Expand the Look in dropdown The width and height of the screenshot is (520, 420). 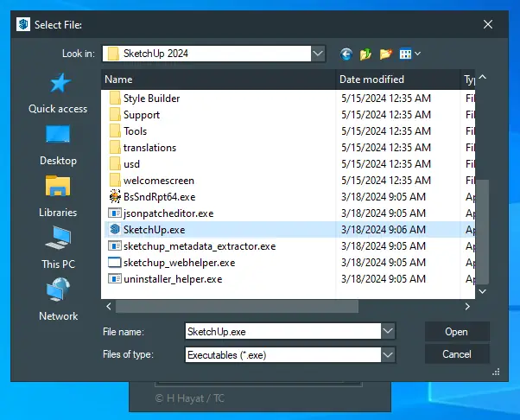coord(318,54)
